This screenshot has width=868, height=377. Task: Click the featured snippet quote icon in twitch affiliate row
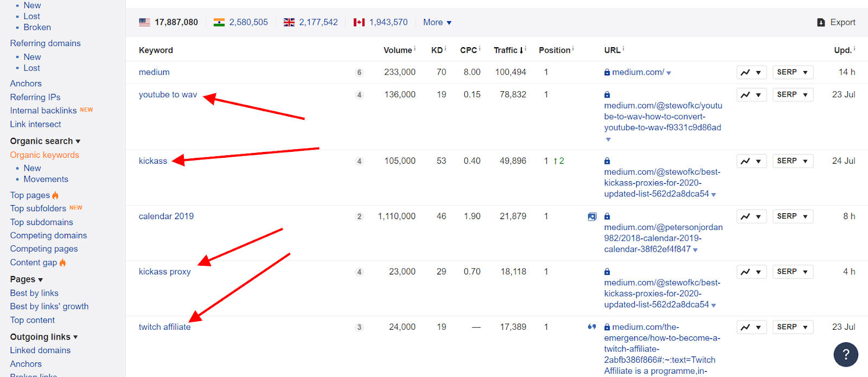[592, 327]
